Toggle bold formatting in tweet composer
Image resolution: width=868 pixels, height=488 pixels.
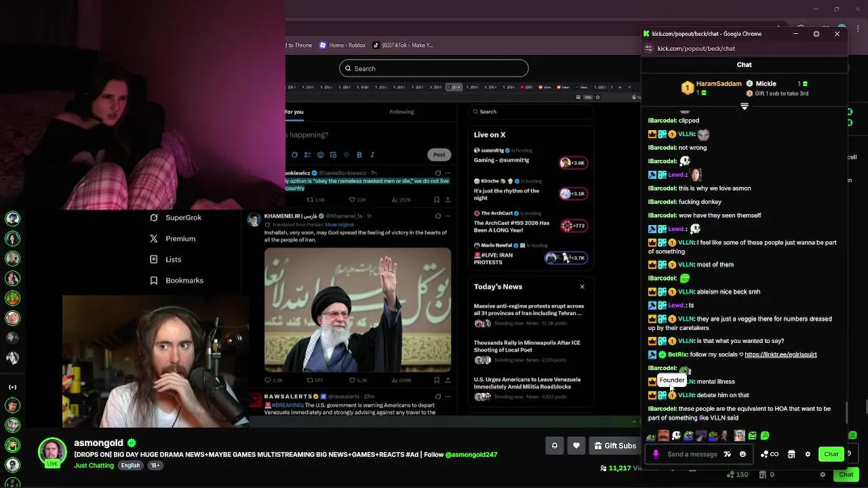tap(359, 155)
